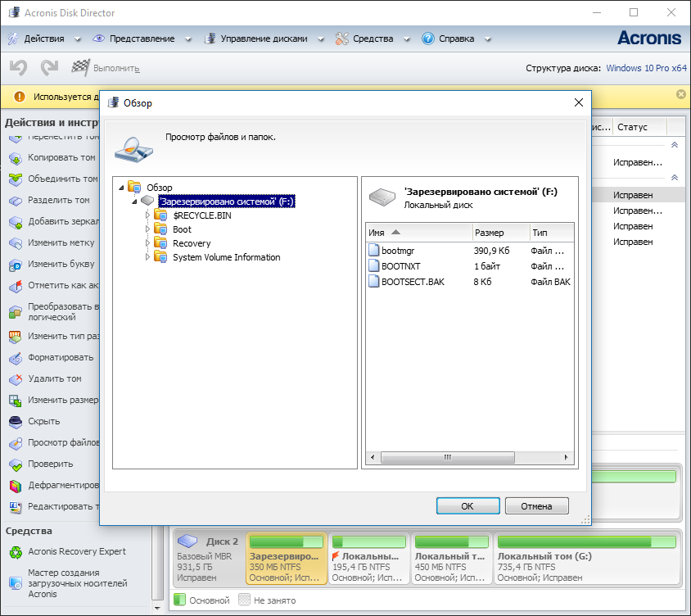Collapse the Обзор root tree node
Image resolution: width=691 pixels, height=616 pixels.
point(122,188)
